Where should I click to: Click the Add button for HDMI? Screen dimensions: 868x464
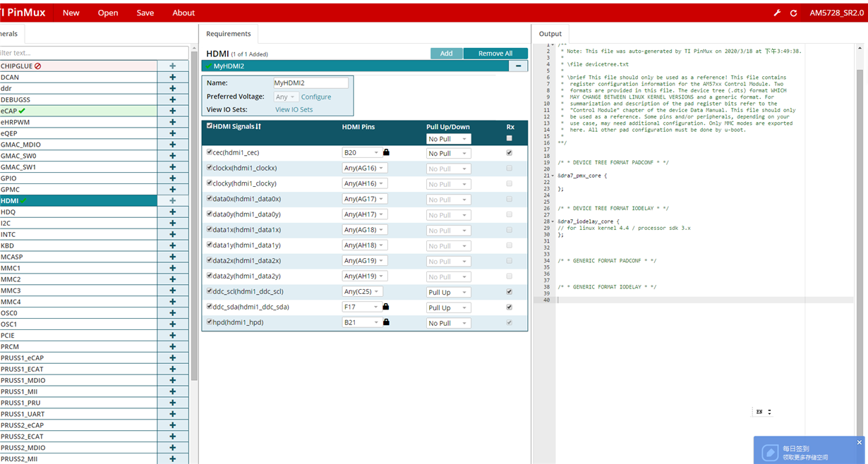click(x=447, y=54)
